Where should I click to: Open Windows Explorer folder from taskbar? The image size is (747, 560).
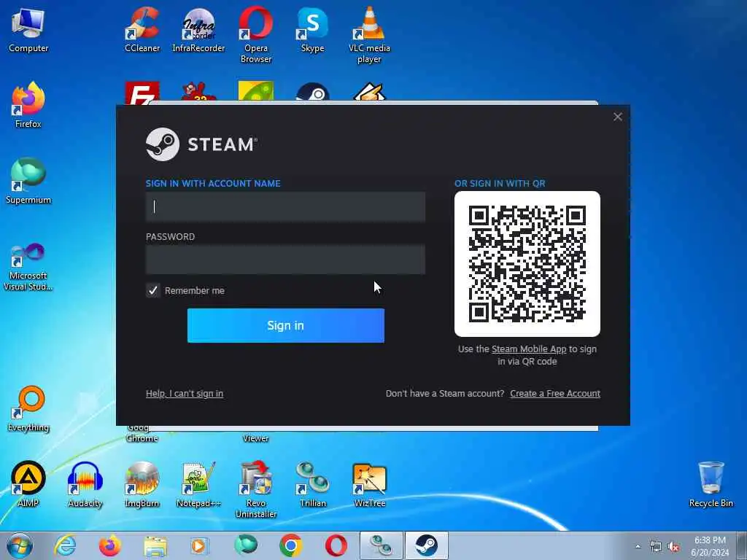(x=155, y=546)
